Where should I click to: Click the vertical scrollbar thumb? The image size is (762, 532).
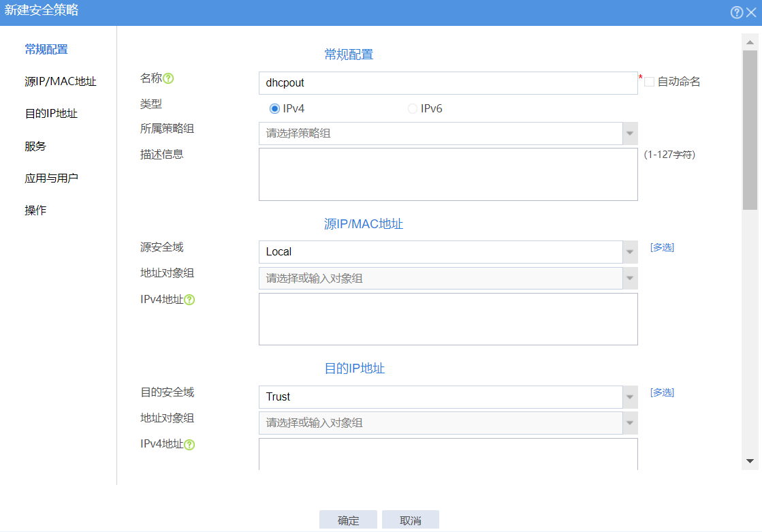[x=750, y=130]
